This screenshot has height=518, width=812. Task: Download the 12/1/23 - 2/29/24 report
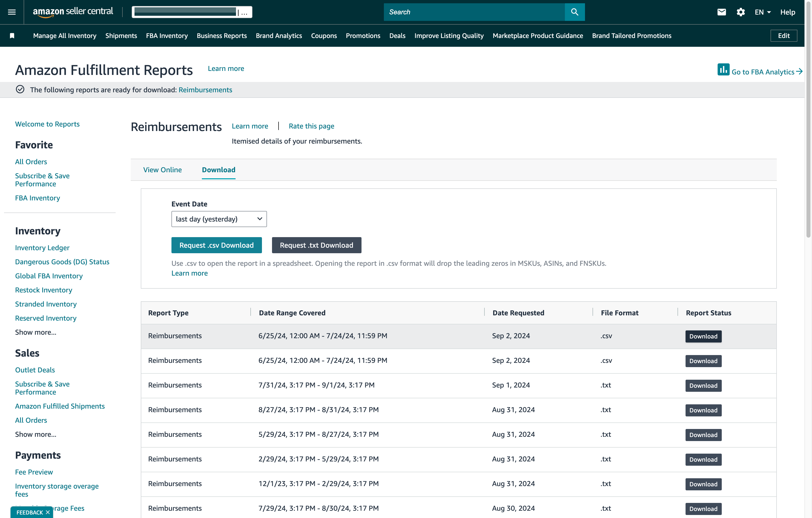(703, 484)
